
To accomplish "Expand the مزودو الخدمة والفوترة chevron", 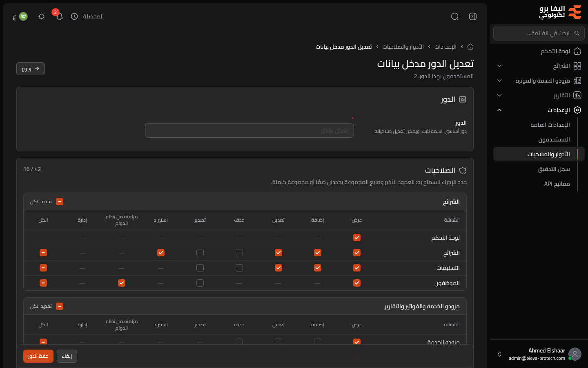I will [499, 81].
